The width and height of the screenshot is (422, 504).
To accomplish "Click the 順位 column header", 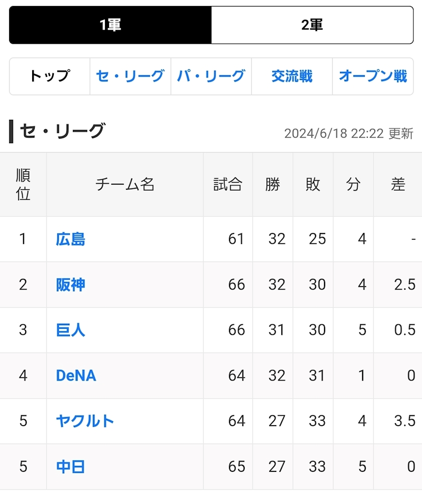I will [23, 184].
